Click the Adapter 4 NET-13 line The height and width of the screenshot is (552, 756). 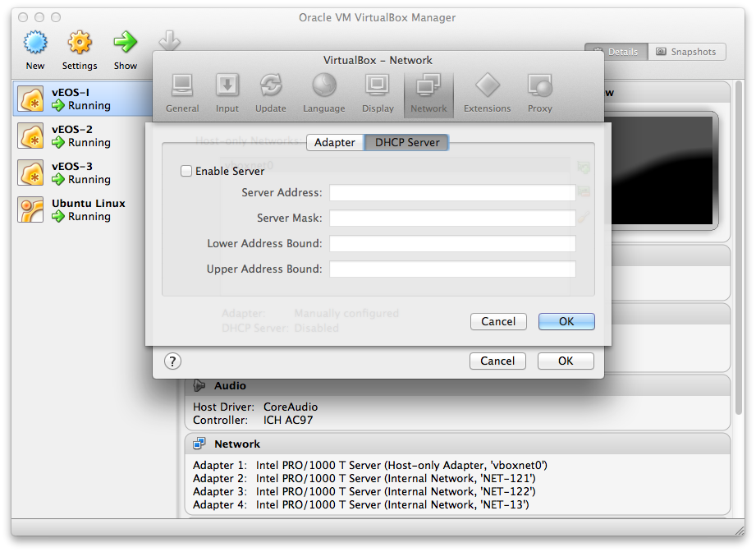pyautogui.click(x=360, y=504)
